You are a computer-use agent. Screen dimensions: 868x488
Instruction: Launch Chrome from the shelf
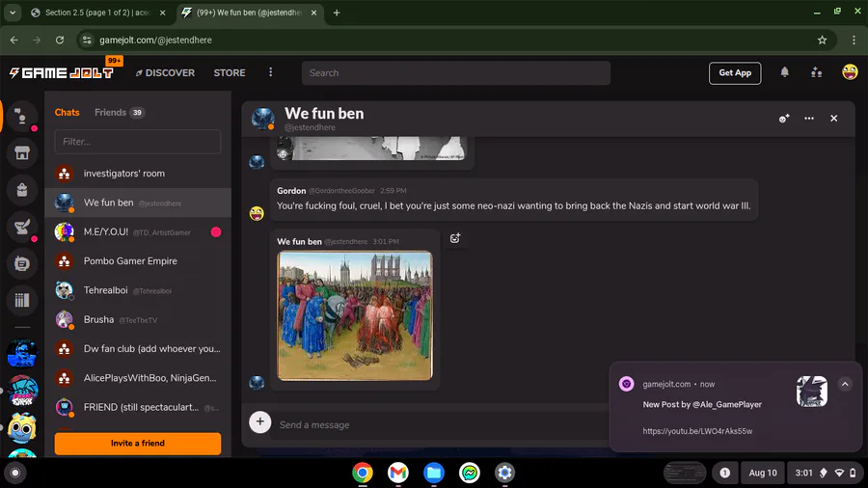[x=363, y=473]
